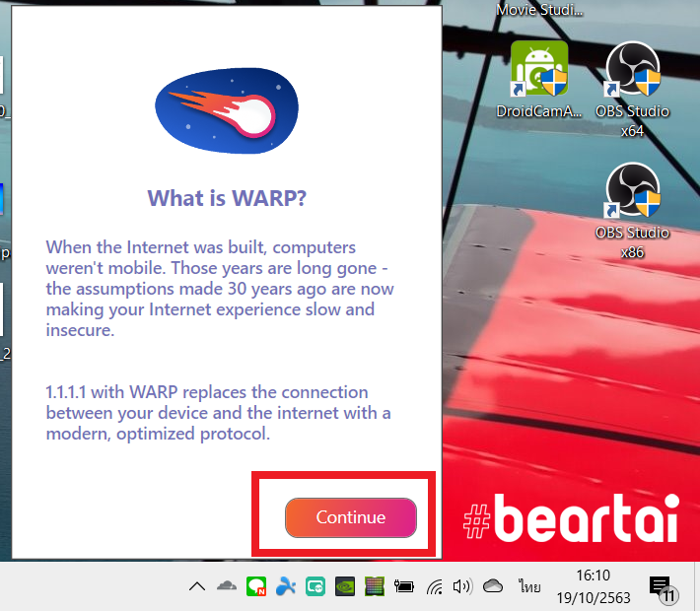Click paragraph starting '1.1.1.1 with WARP replaces'
Viewport: 700px width, 611px height.
click(x=218, y=413)
